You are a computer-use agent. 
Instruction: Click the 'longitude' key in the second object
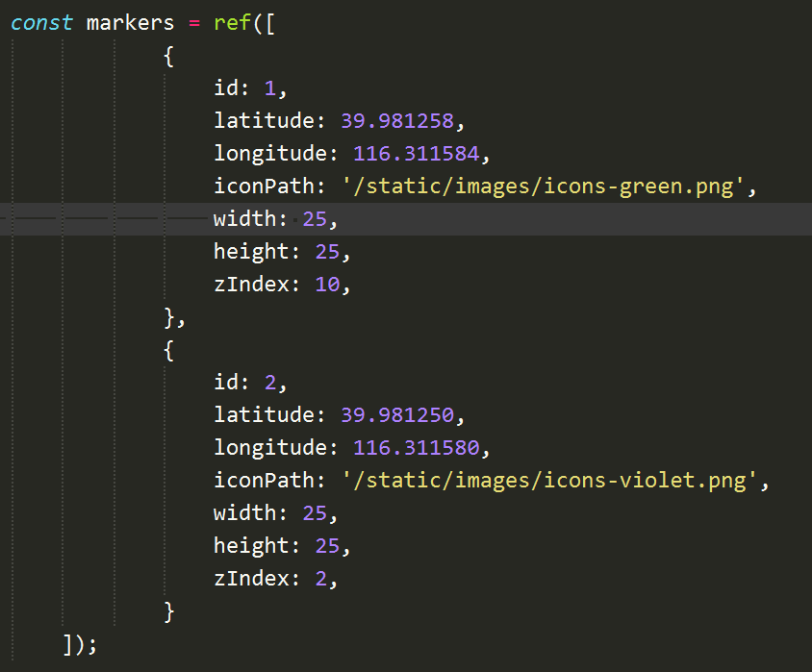tap(270, 447)
